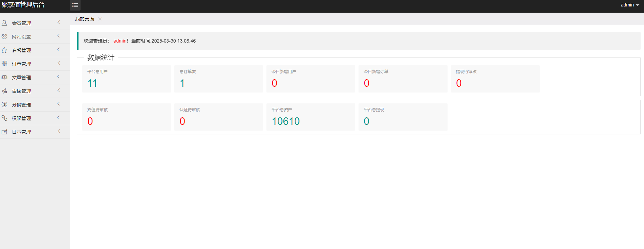Viewport: 644px width, 249px height.
Task: Open the admin dropdown in the header
Action: pos(630,5)
